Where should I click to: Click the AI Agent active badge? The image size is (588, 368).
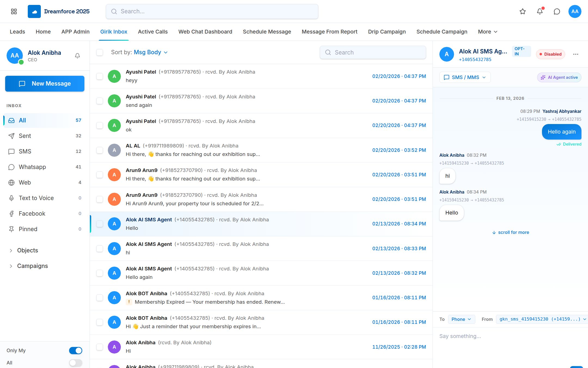click(x=559, y=77)
